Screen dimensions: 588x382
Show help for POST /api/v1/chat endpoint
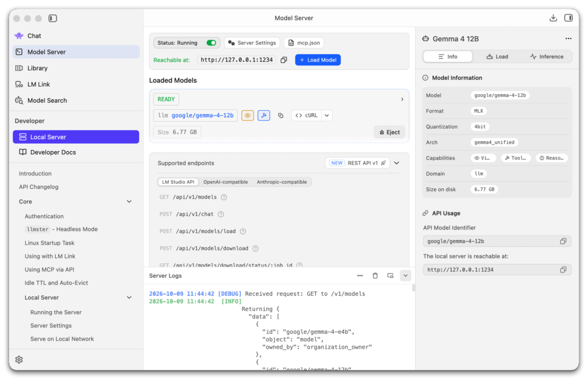click(221, 214)
